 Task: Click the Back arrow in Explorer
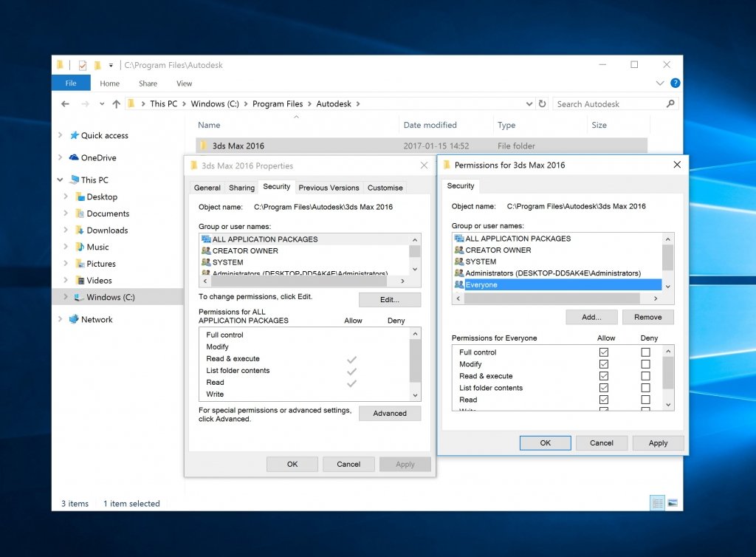[x=66, y=103]
